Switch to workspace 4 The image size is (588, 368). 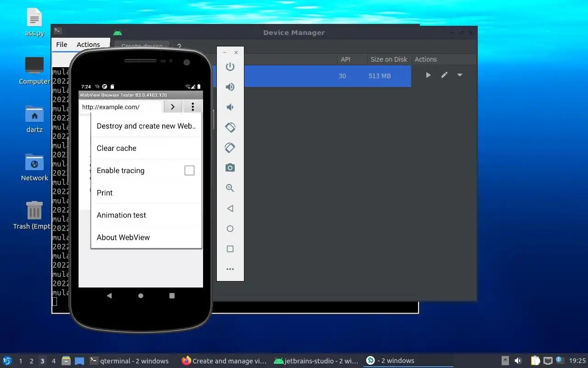53,361
